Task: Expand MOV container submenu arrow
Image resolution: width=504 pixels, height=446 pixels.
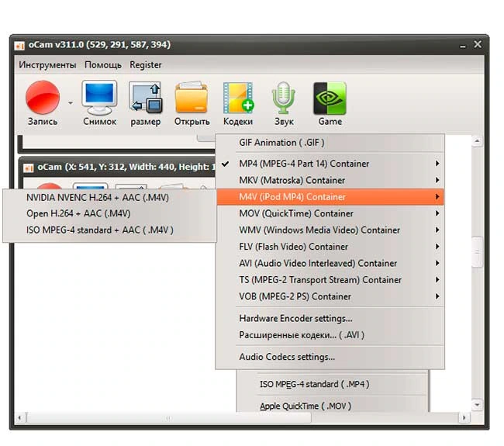Action: (x=437, y=213)
